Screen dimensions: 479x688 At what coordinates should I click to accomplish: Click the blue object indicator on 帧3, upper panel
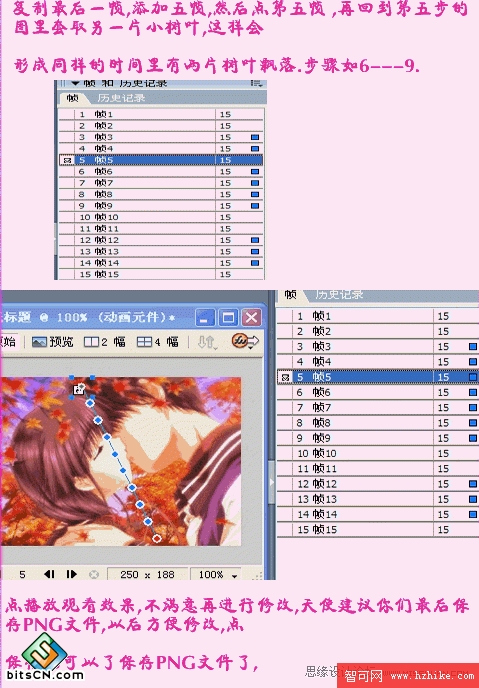pos(255,137)
